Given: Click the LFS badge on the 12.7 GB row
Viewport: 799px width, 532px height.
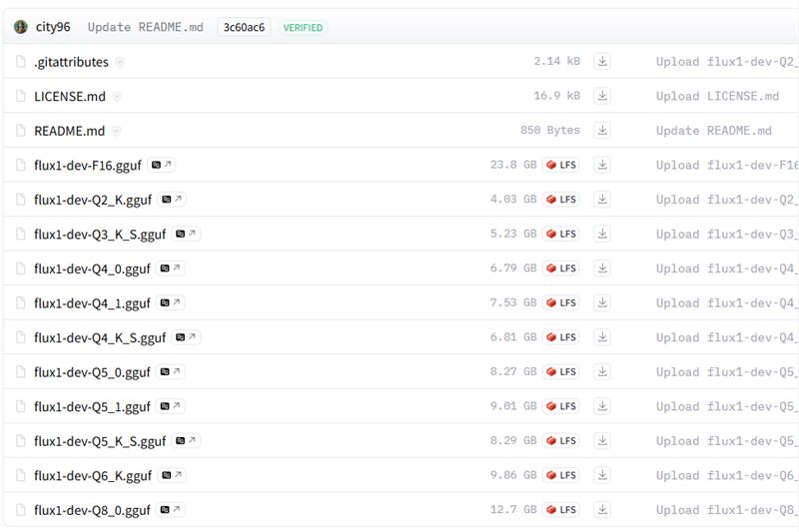Looking at the screenshot, I should (561, 509).
